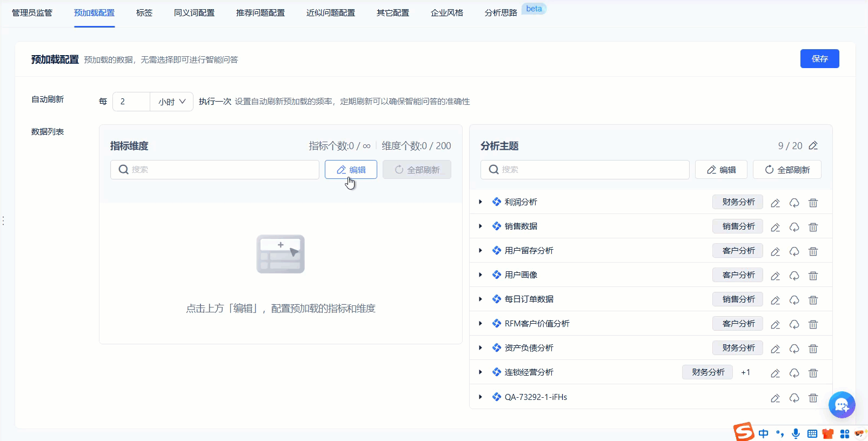Edit the RFM客户价值分析 topic with pencil icon
868x441 pixels.
tap(775, 324)
